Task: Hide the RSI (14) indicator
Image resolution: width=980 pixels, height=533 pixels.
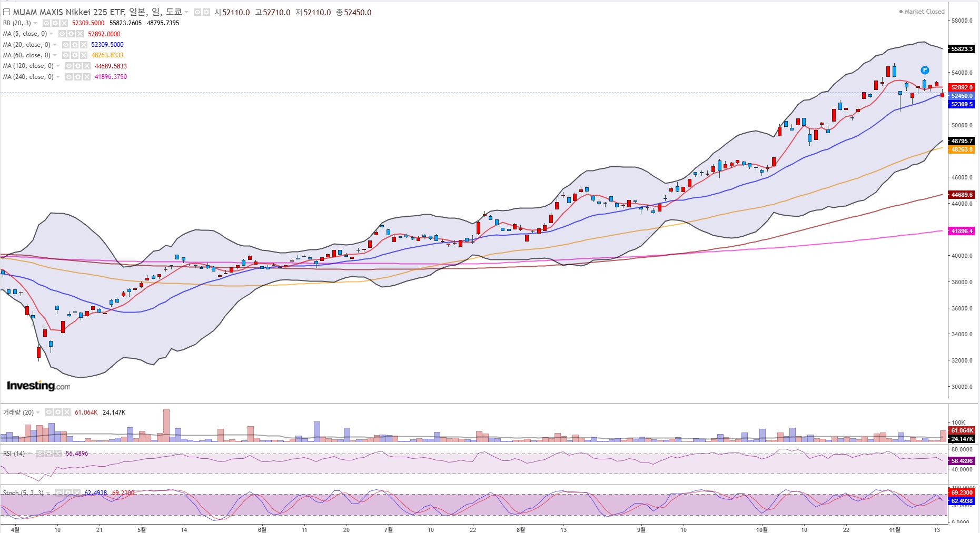Action: (x=40, y=454)
